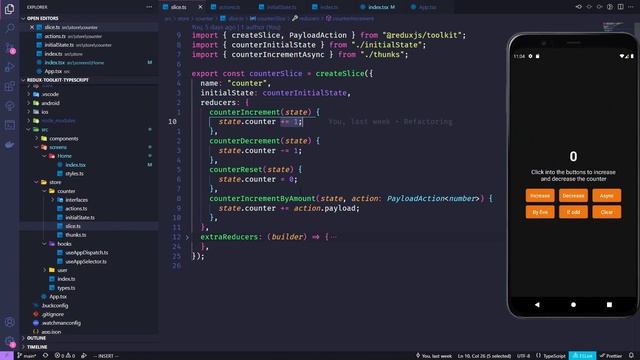Screen dimensions: 640x360
Task: Open initialState.ts in Open Editors list
Action: [59, 45]
